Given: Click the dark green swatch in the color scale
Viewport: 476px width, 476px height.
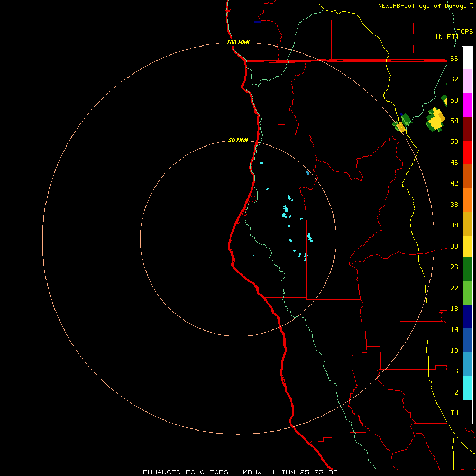Looking at the screenshot, I should [x=467, y=269].
